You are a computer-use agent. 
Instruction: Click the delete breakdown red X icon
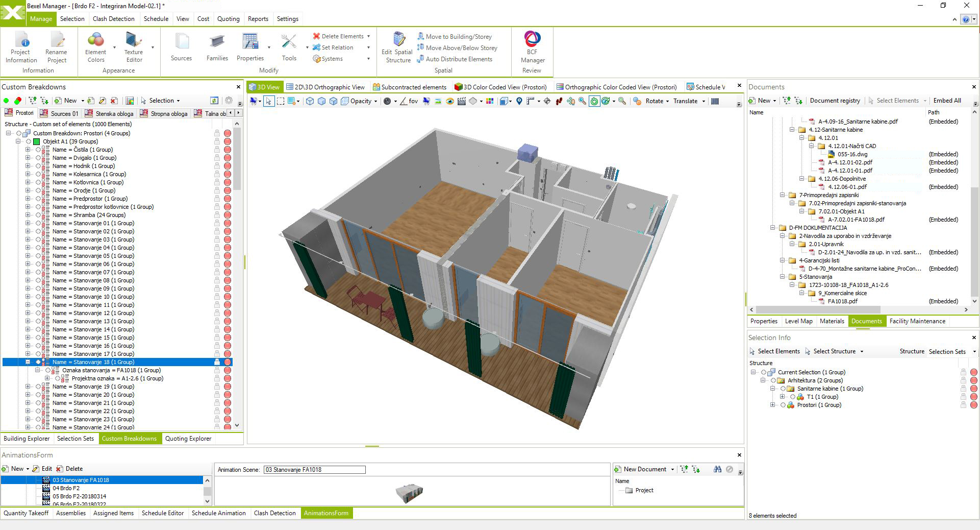pyautogui.click(x=114, y=101)
